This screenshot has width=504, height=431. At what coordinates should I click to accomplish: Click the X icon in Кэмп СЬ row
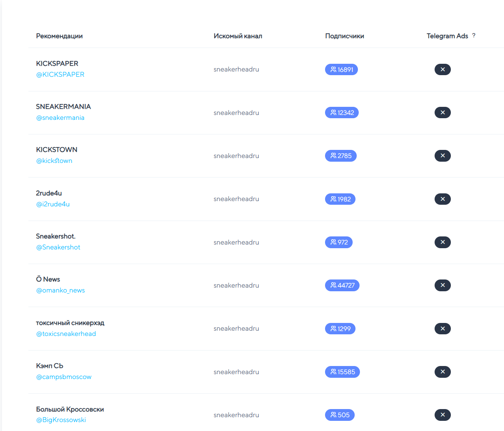pos(442,372)
